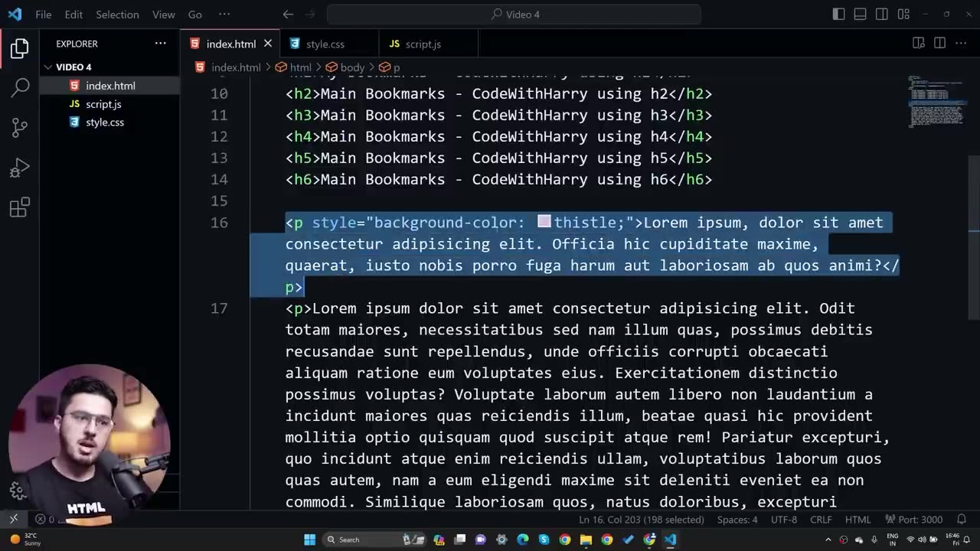Open the Selection menu
Viewport: 980px width, 551px height.
[117, 15]
